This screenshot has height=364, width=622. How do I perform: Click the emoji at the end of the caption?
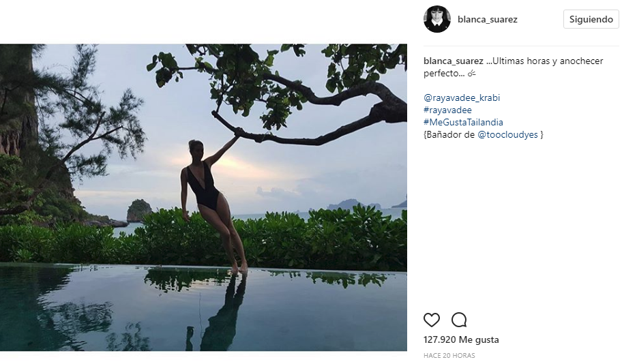tap(472, 73)
